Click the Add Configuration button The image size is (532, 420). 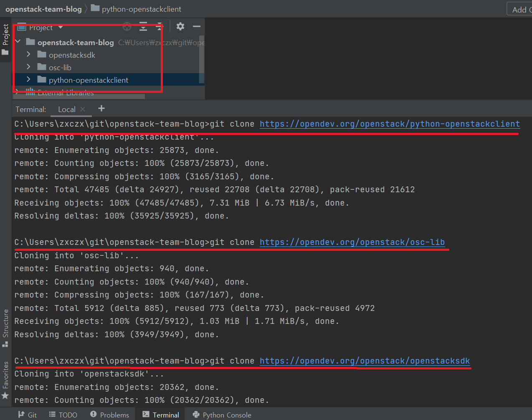pyautogui.click(x=520, y=9)
